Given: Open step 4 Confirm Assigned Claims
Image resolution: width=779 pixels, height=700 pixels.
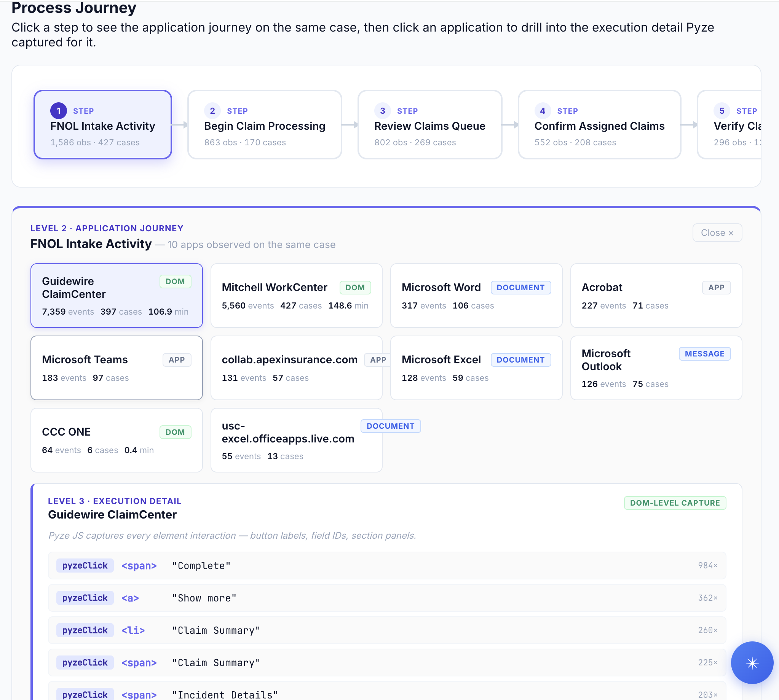Looking at the screenshot, I should [599, 125].
